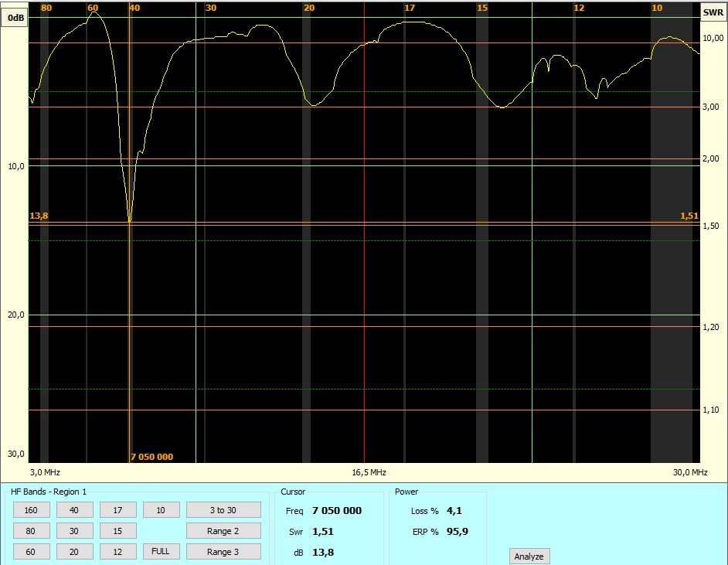Click the Power group title
Viewport: 728px width, 565px height.
407,492
